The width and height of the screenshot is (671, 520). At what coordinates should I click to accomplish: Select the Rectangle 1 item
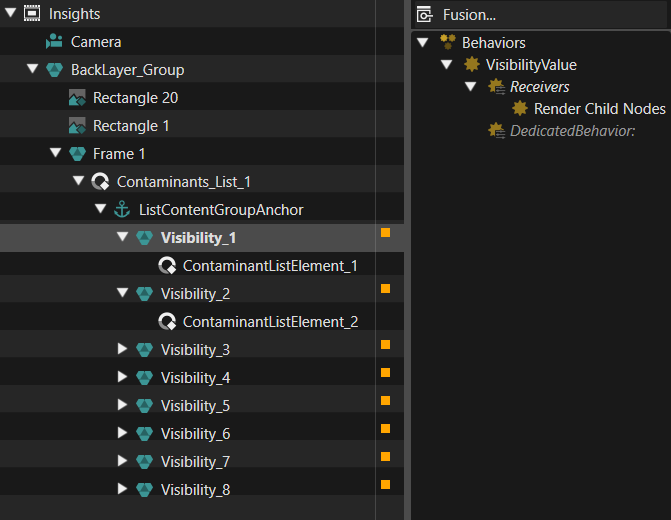coord(131,126)
